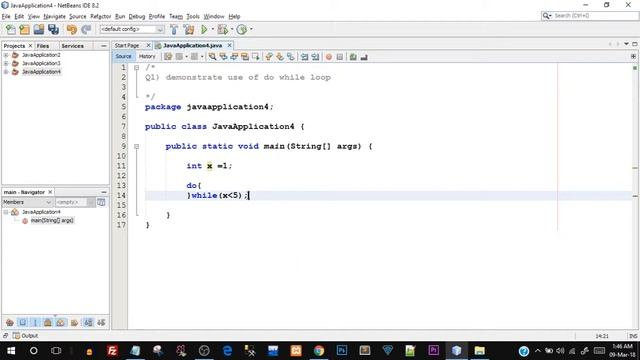Screen dimensions: 640x360
Task: Open the Tools menu
Action: (193, 17)
